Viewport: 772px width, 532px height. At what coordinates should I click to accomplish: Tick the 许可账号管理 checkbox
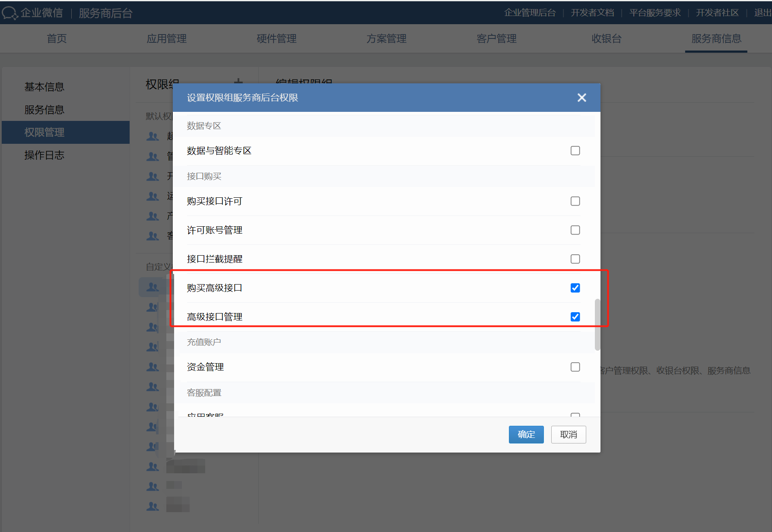[575, 230]
